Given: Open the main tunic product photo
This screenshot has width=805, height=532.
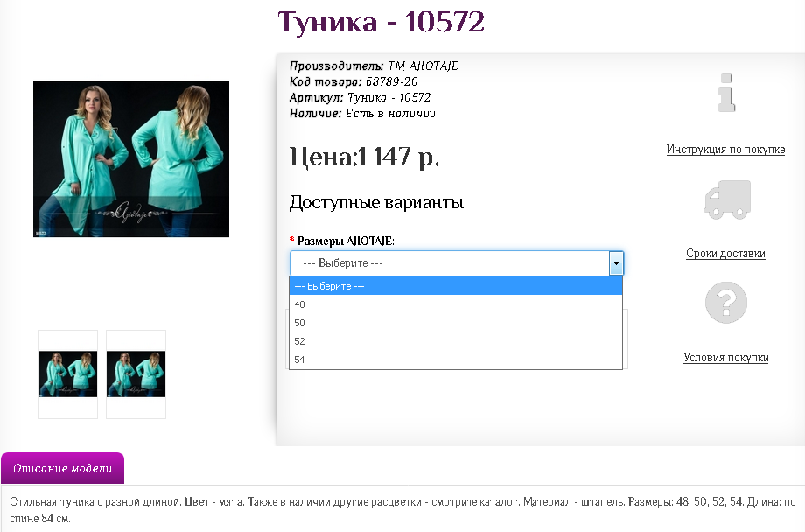Looking at the screenshot, I should (131, 159).
